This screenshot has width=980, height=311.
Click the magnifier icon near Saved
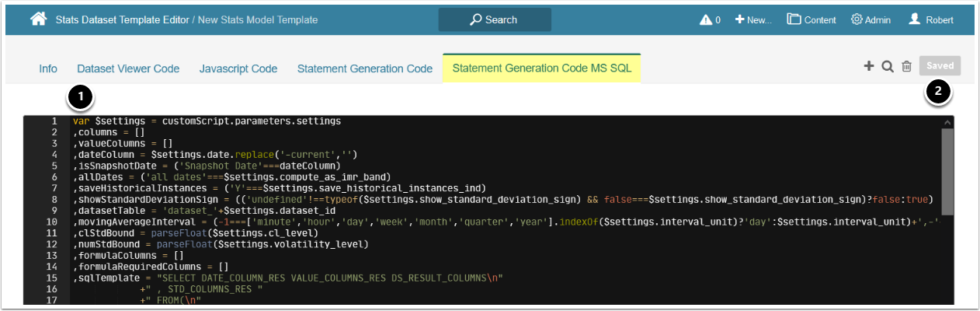888,67
